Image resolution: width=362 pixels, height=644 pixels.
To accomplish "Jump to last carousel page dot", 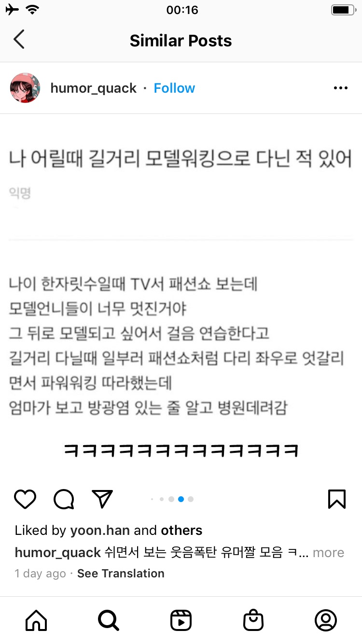I will (x=191, y=499).
